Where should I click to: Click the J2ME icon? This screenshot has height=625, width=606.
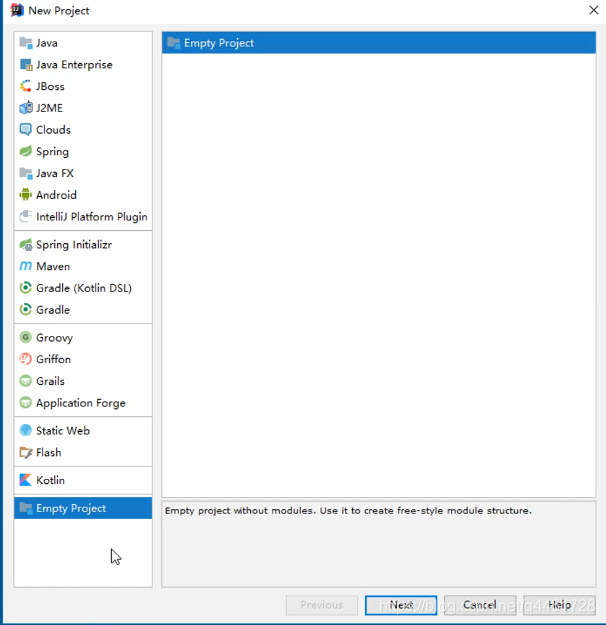(x=26, y=108)
